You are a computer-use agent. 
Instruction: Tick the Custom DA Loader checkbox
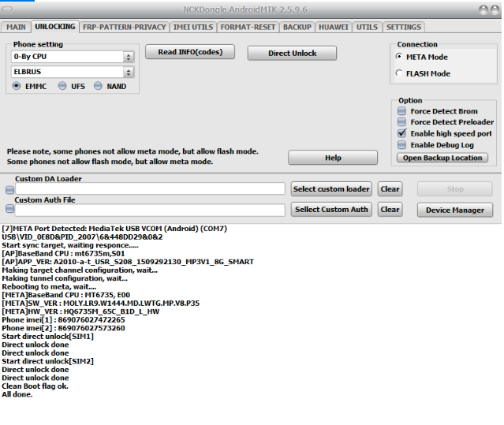click(x=10, y=190)
